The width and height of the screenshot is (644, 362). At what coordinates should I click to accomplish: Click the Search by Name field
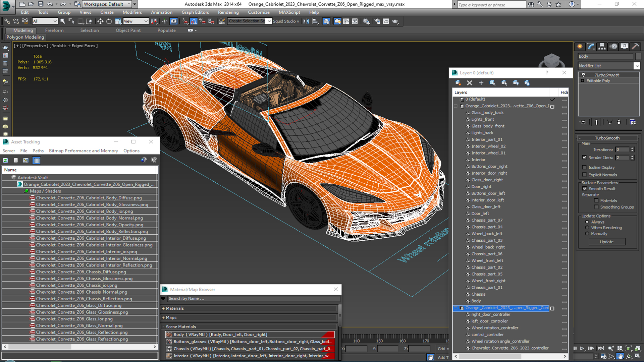(x=253, y=299)
